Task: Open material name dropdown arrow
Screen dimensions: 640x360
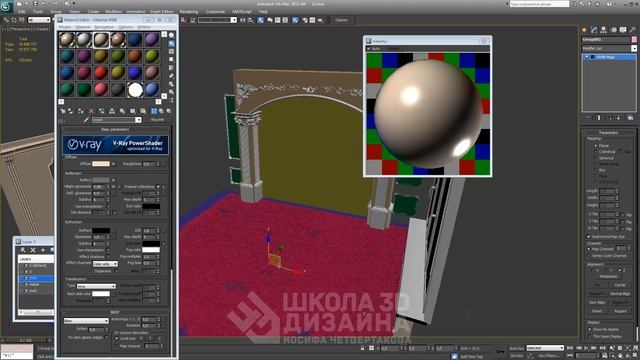Action: click(138, 120)
